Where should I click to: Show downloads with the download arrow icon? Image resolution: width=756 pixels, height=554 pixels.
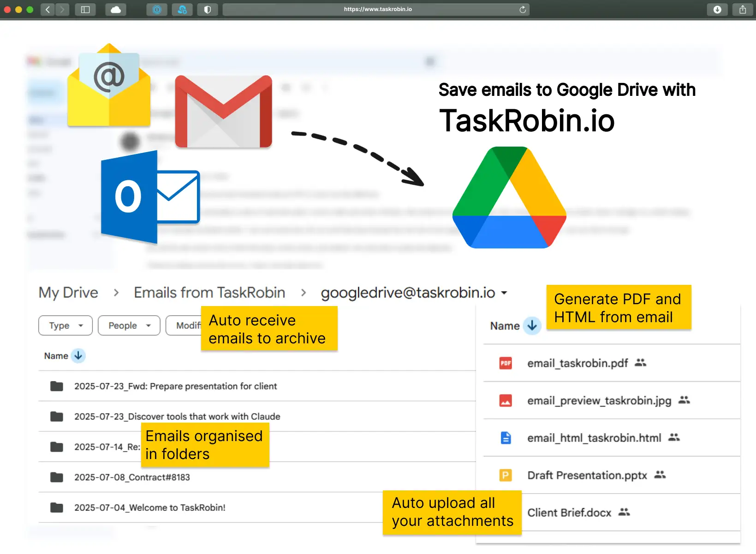point(717,10)
